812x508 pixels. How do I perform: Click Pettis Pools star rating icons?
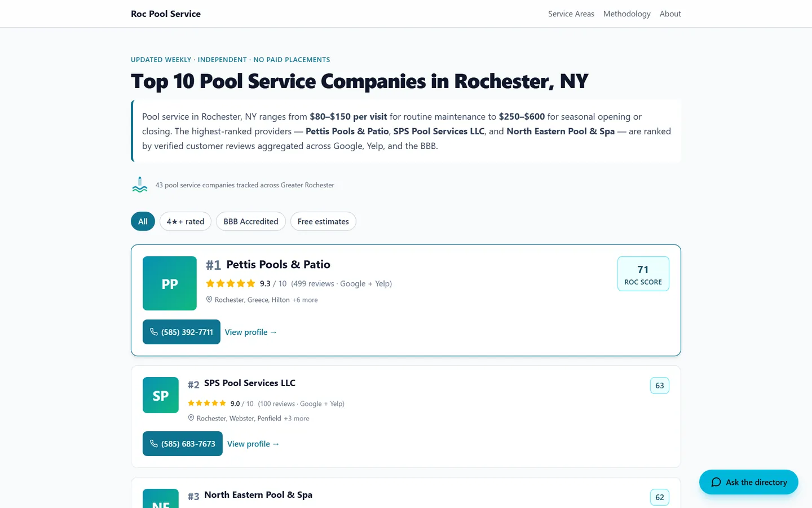point(231,283)
